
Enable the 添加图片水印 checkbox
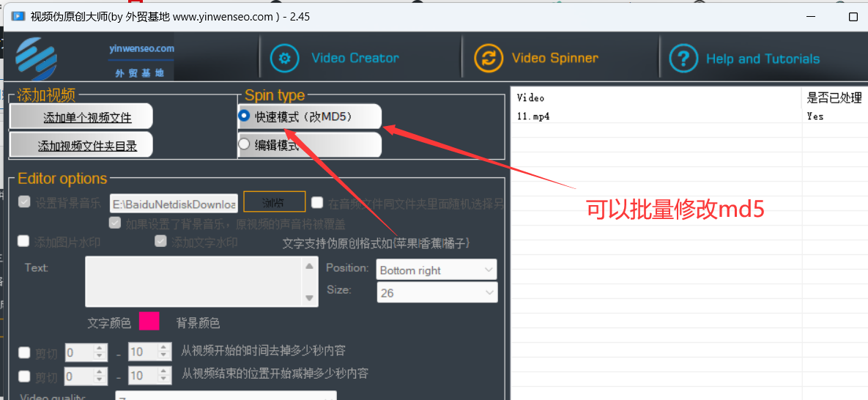23,241
